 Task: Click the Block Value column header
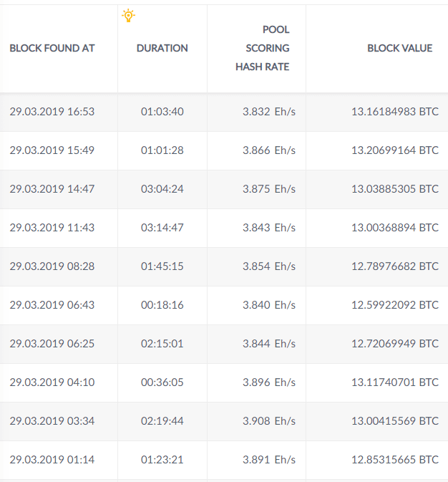[x=399, y=48]
